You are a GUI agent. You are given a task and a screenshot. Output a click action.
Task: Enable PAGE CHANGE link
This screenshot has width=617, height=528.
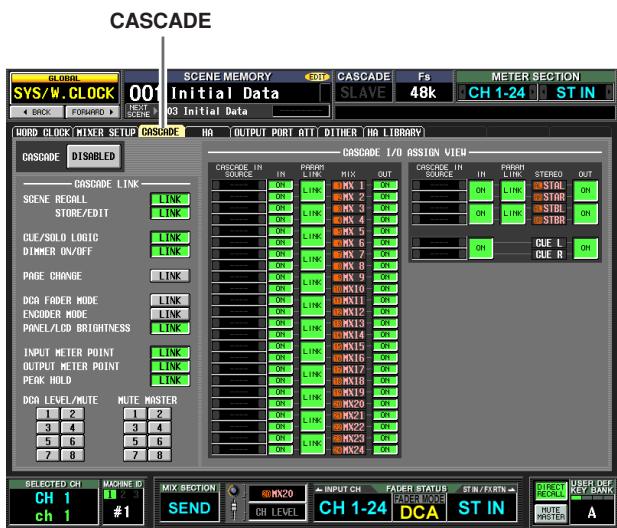pyautogui.click(x=170, y=276)
